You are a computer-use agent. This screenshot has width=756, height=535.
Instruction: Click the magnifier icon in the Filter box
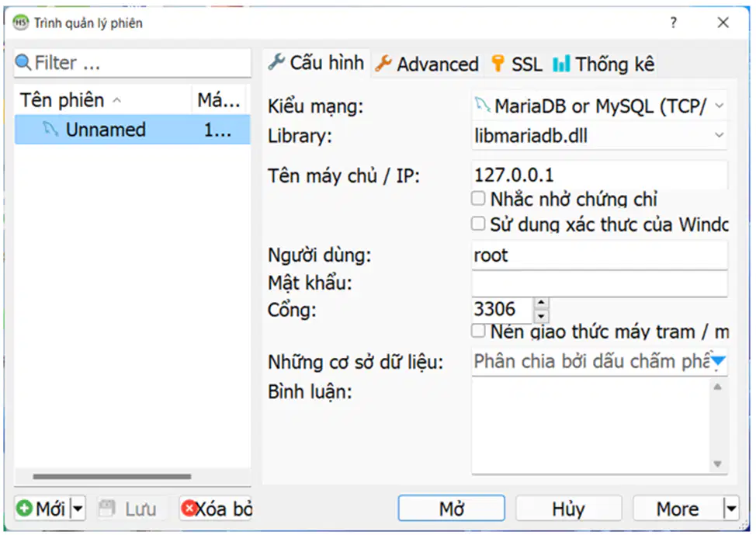click(23, 63)
